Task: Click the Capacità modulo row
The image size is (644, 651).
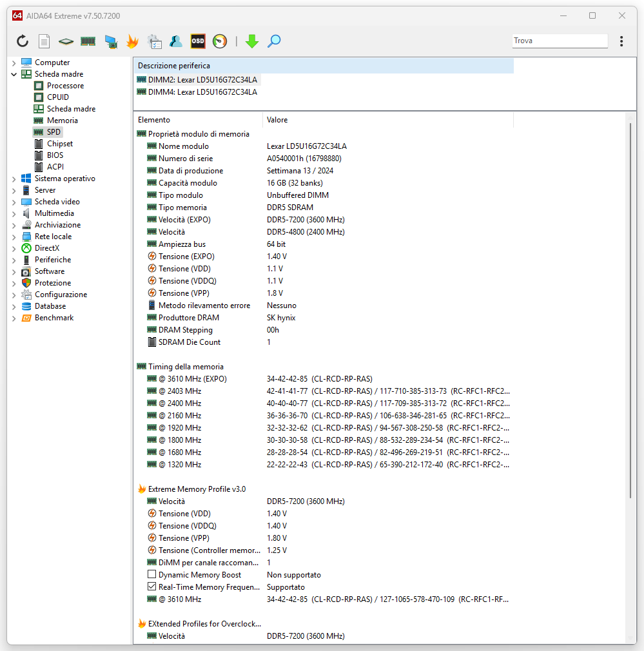Action: [x=324, y=183]
